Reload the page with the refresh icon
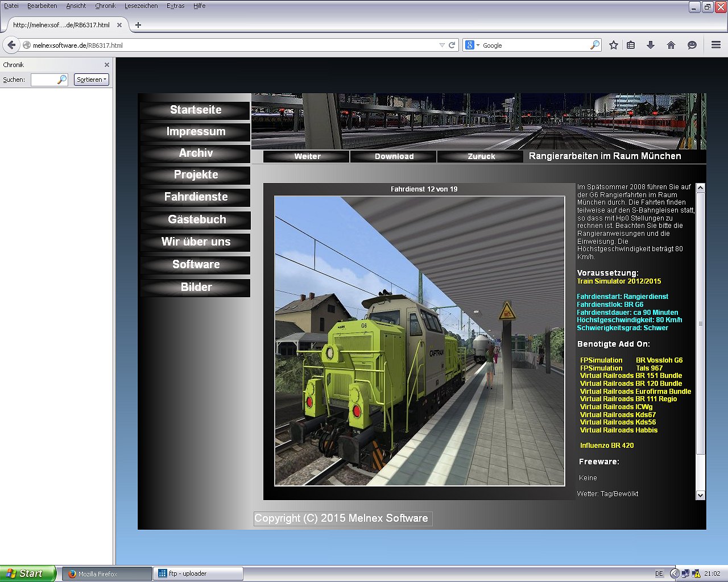 pyautogui.click(x=452, y=45)
